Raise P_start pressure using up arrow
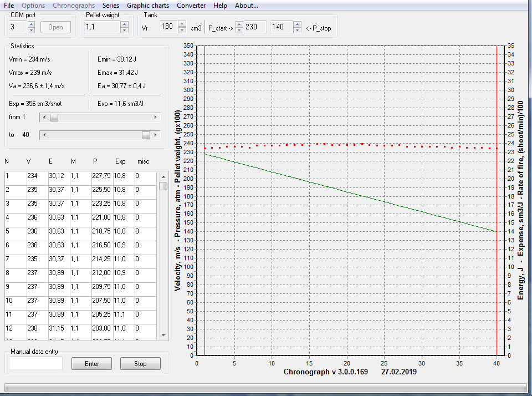 point(239,24)
